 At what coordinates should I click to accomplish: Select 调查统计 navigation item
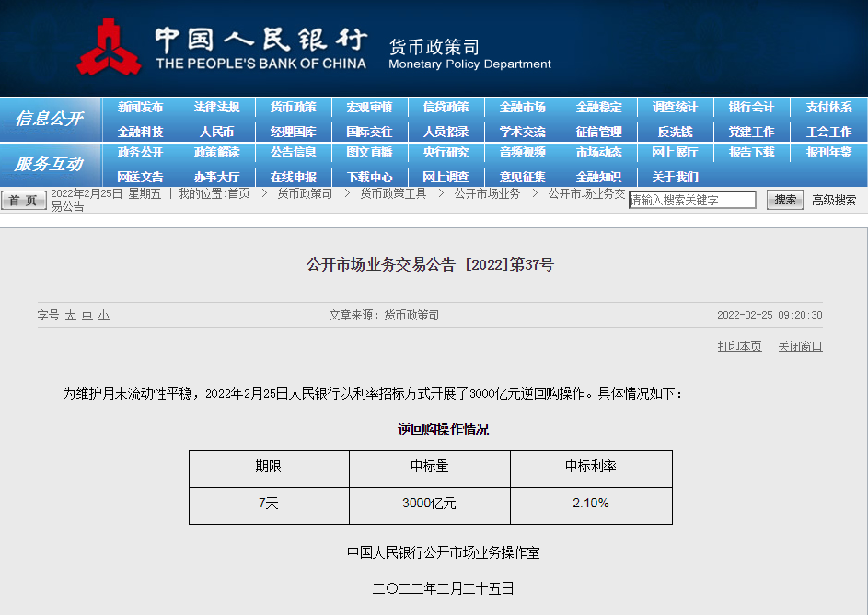point(675,108)
